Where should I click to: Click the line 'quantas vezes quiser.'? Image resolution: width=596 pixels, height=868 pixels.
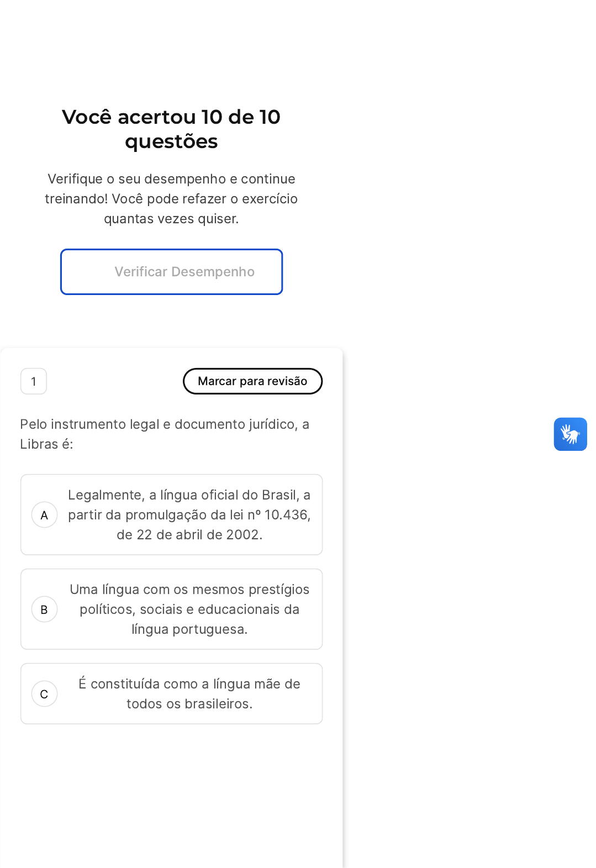tap(171, 219)
